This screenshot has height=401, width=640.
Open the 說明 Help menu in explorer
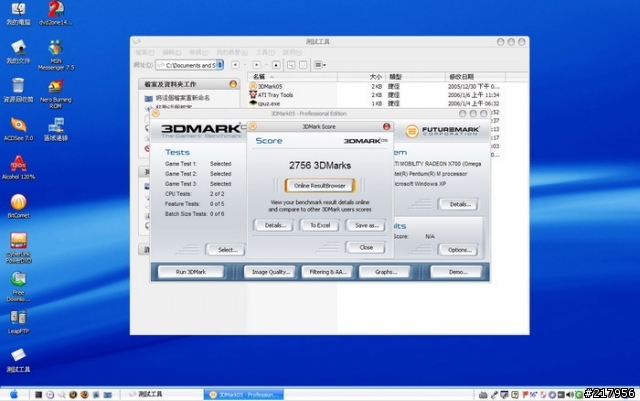click(292, 52)
